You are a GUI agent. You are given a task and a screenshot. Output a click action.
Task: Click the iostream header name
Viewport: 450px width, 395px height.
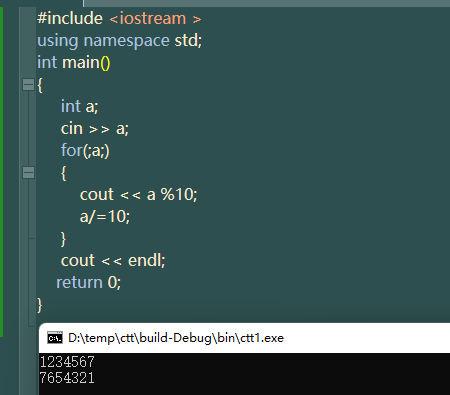(153, 18)
